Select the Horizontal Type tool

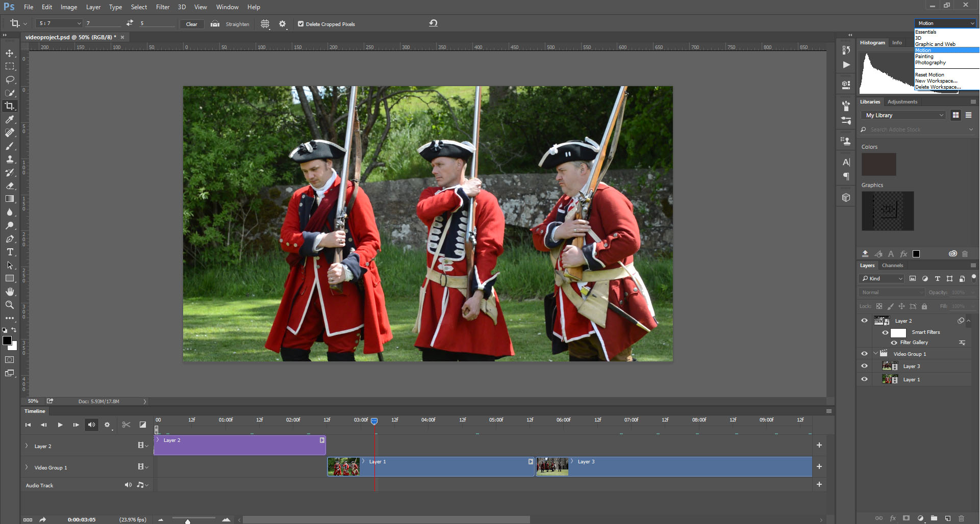10,252
